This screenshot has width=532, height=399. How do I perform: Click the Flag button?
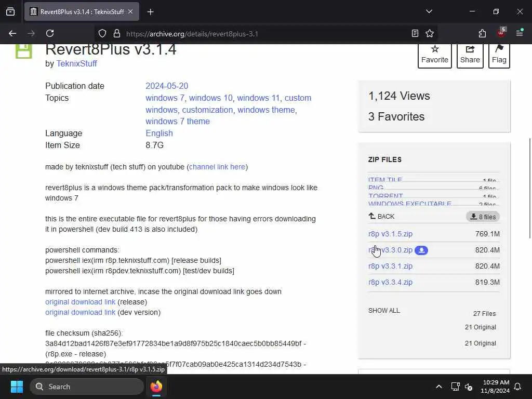(499, 55)
